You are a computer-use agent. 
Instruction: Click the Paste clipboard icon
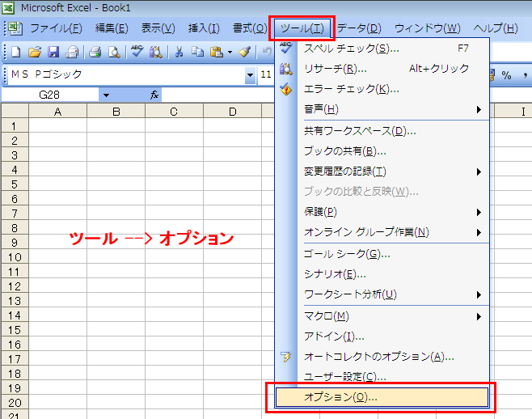pos(217,52)
